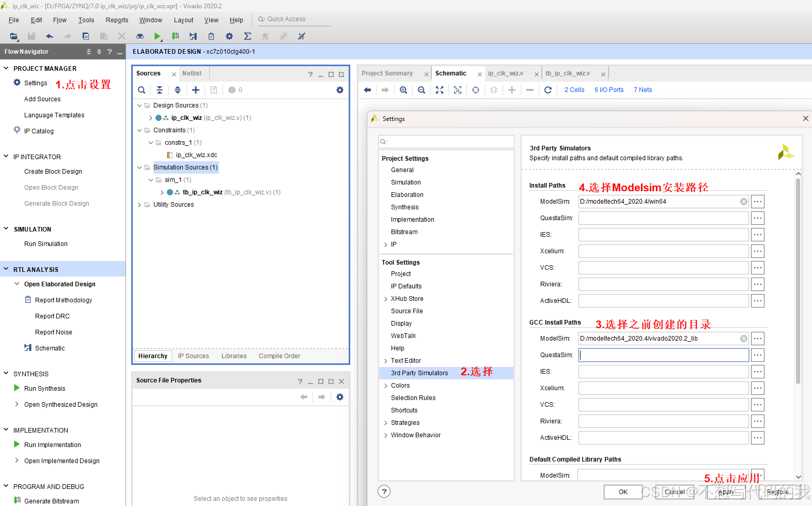This screenshot has height=506, width=812.
Task: Click the Zoom Fit icon in Schematic
Action: [x=440, y=90]
